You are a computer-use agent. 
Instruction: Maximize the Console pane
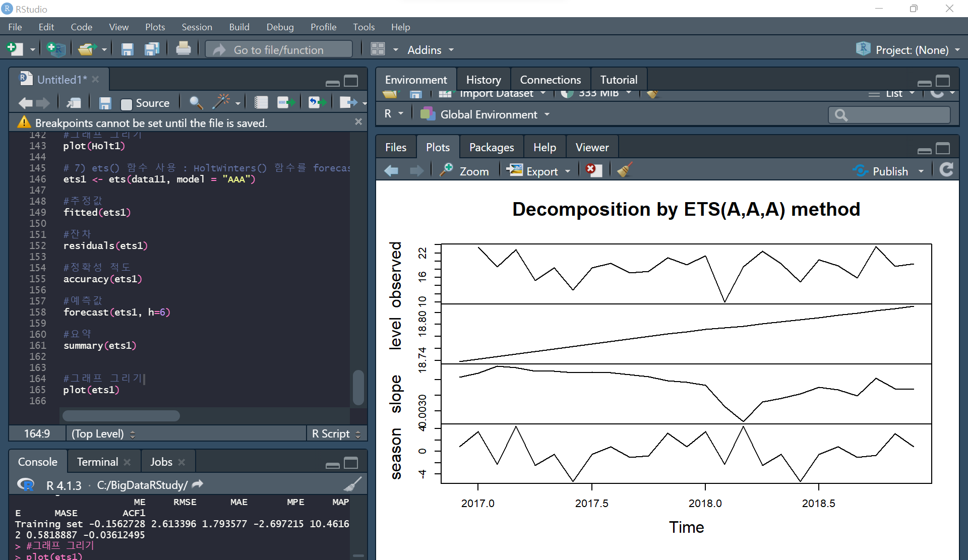(x=351, y=462)
